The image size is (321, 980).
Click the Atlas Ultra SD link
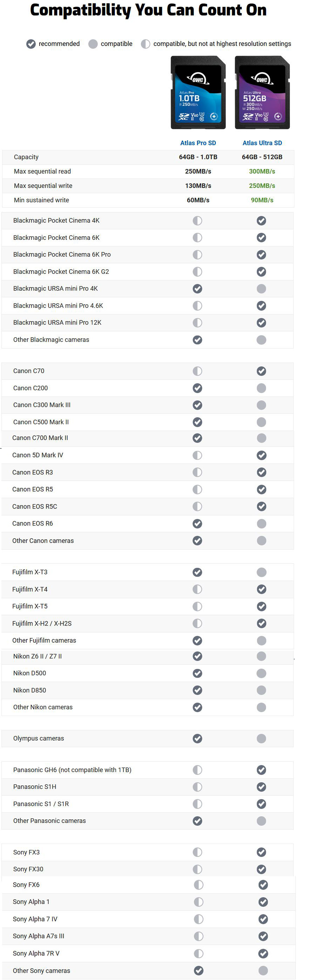262,143
